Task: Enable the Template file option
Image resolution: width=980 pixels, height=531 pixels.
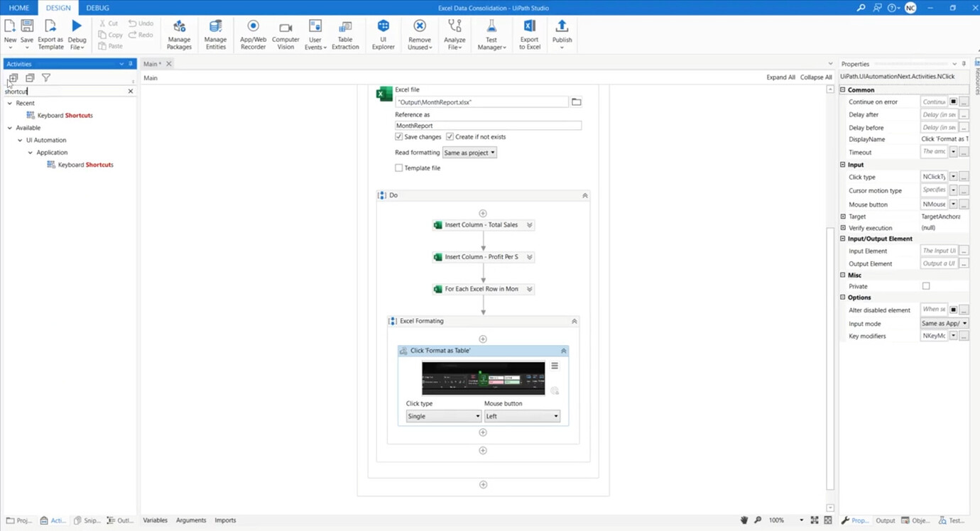Action: (399, 168)
